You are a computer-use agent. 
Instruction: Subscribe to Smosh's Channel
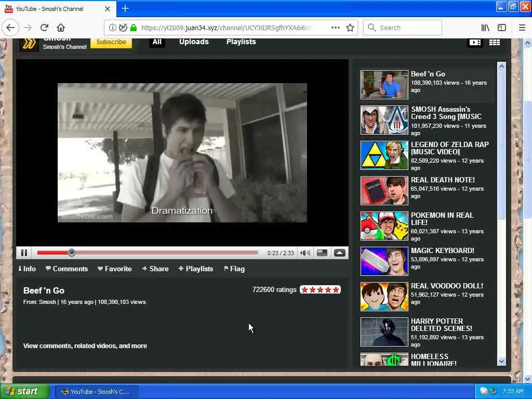point(111,43)
